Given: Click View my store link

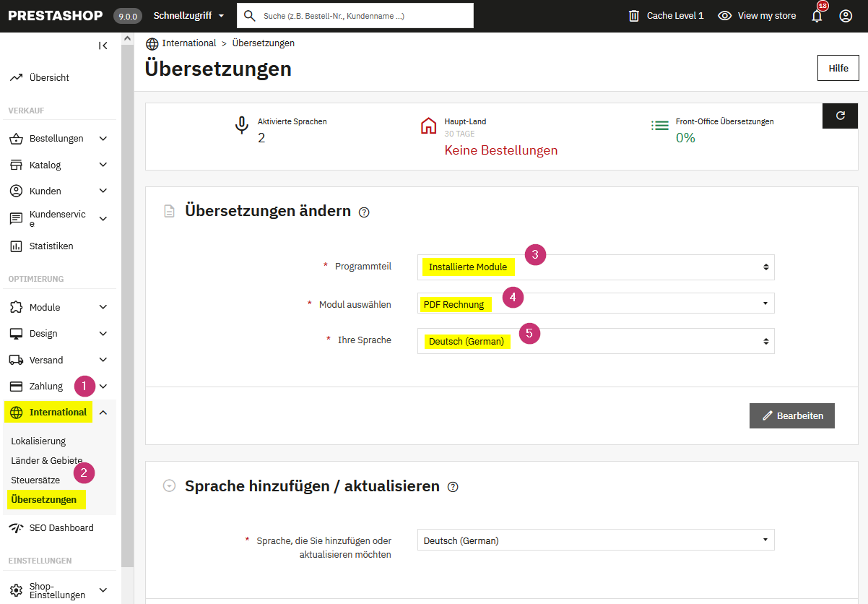Looking at the screenshot, I should (767, 15).
